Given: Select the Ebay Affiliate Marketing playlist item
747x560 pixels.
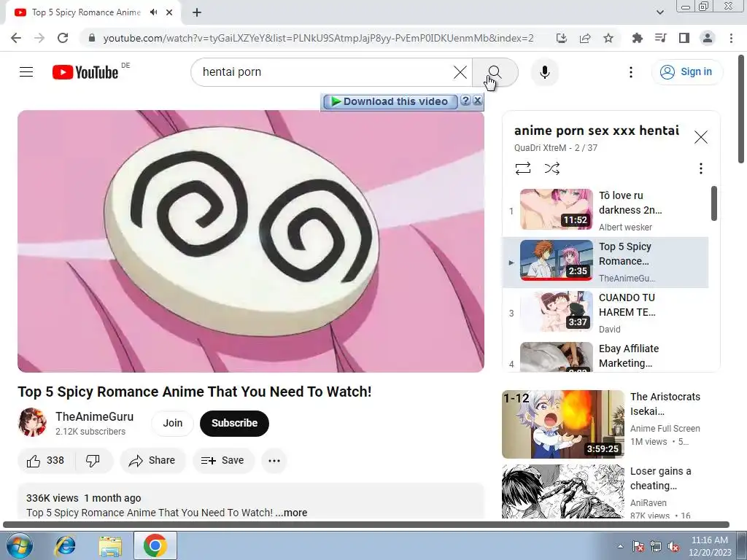Looking at the screenshot, I should click(605, 356).
